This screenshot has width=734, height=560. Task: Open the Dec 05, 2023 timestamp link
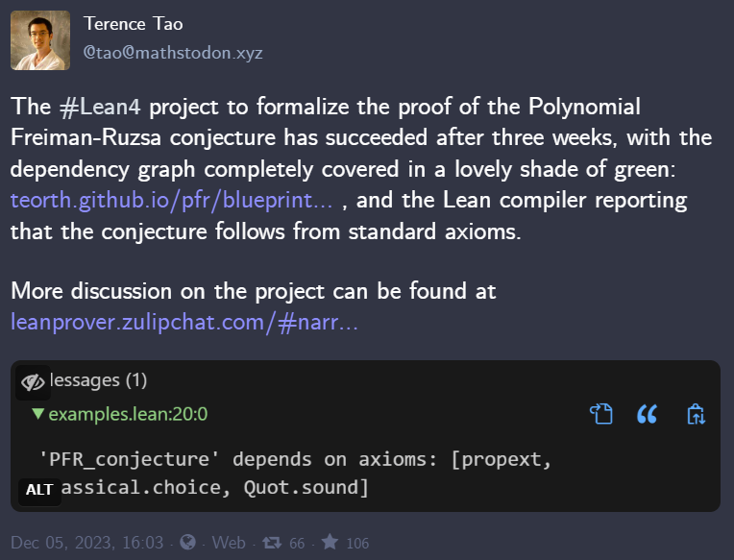click(87, 543)
